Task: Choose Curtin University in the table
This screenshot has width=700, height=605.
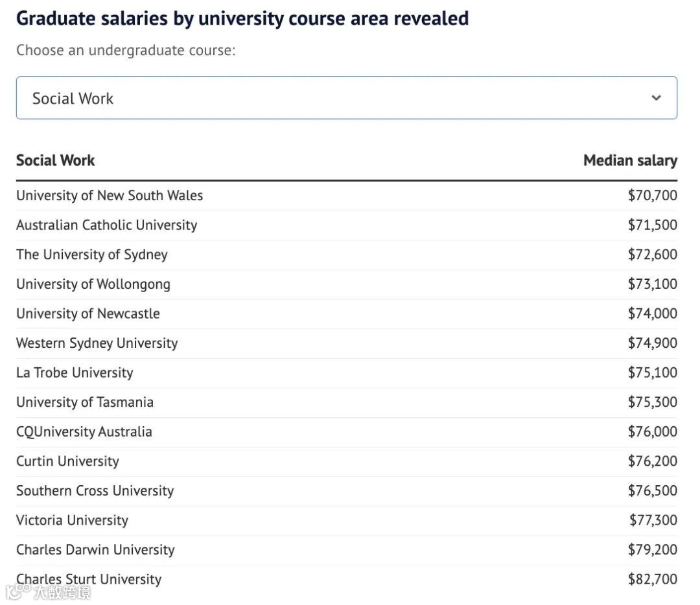Action: pos(68,461)
